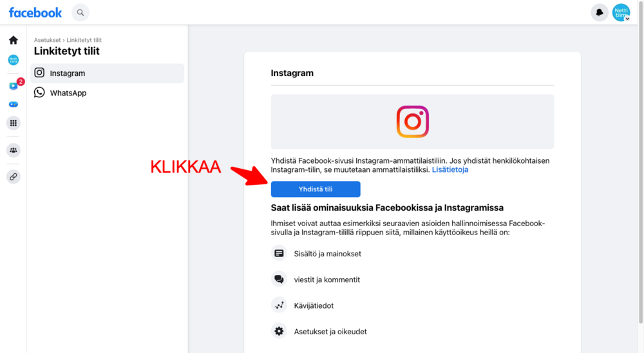Open the Groups people icon

[14, 150]
